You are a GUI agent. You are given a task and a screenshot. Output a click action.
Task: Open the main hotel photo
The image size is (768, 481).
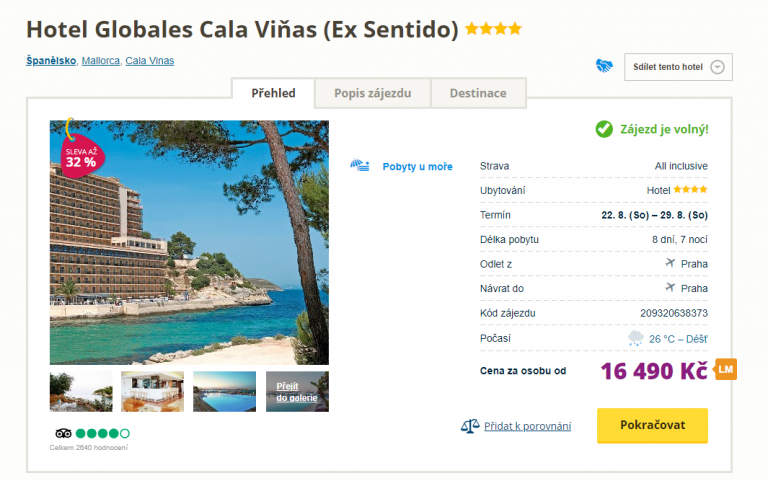point(189,243)
